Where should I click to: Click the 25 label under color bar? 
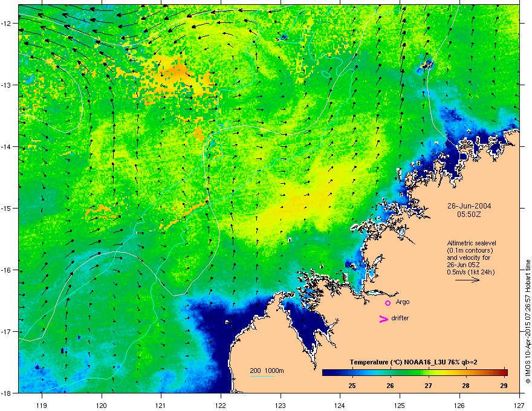pos(352,386)
